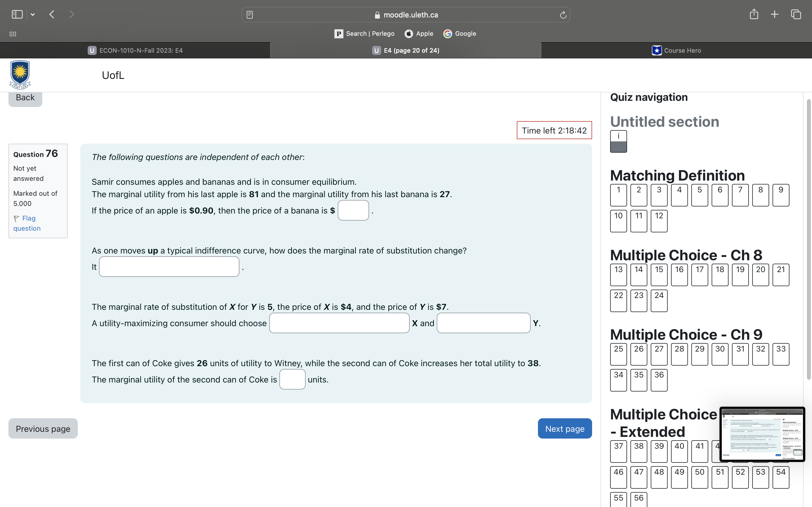Switch to the Course Hero tab
812x507 pixels.
pyautogui.click(x=676, y=50)
